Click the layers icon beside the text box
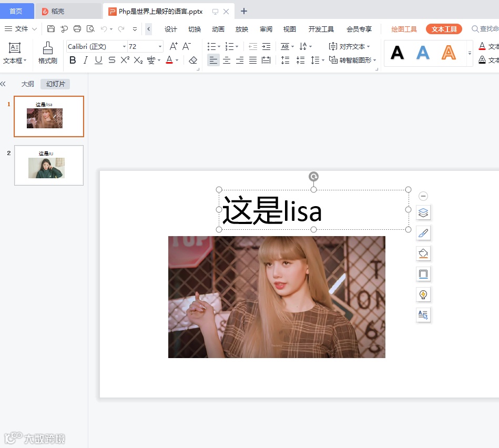This screenshot has width=499, height=448. pyautogui.click(x=423, y=212)
